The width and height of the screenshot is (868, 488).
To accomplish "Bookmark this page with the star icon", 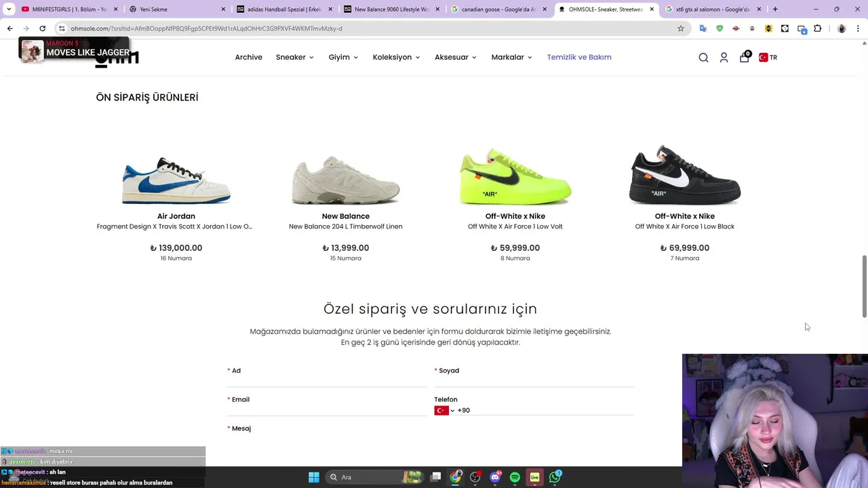I will tap(681, 28).
